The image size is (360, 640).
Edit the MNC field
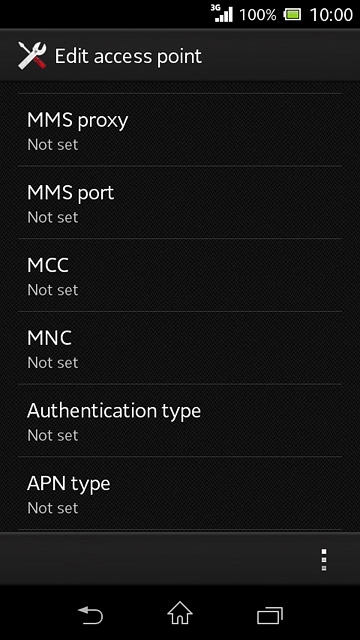coord(180,348)
